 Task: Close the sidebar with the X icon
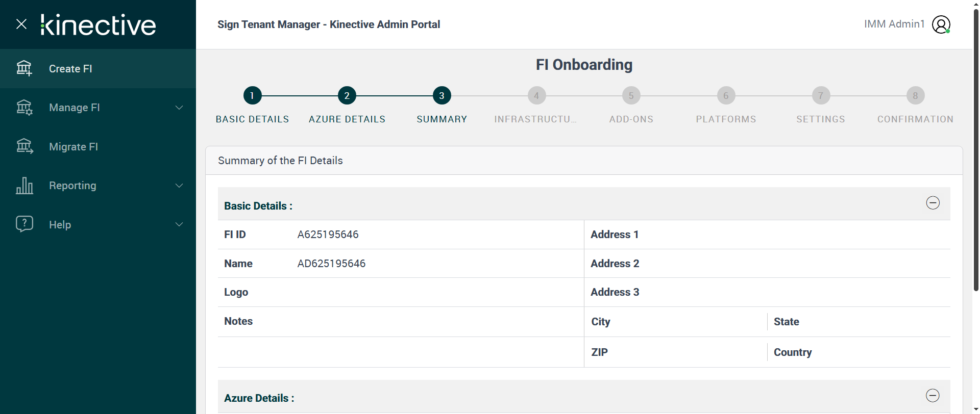pos(21,24)
